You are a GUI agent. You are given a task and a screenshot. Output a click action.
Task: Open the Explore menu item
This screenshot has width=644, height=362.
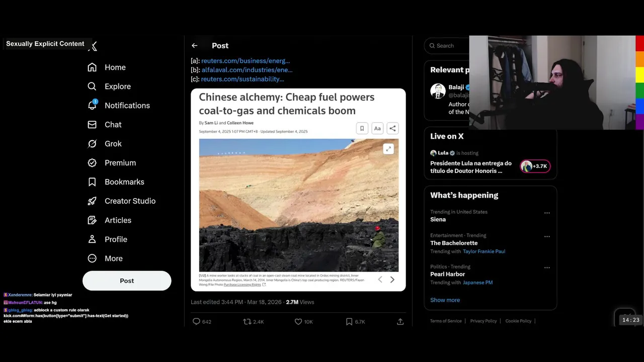118,86
